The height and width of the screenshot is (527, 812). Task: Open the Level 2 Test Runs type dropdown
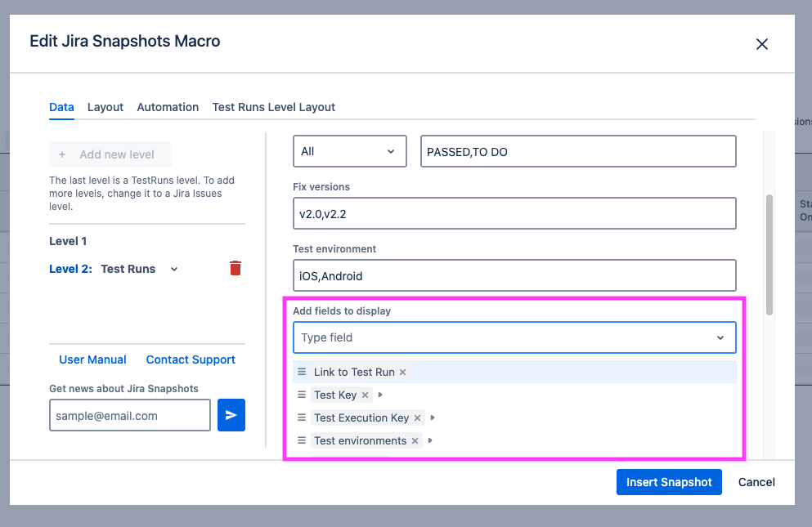pos(174,269)
